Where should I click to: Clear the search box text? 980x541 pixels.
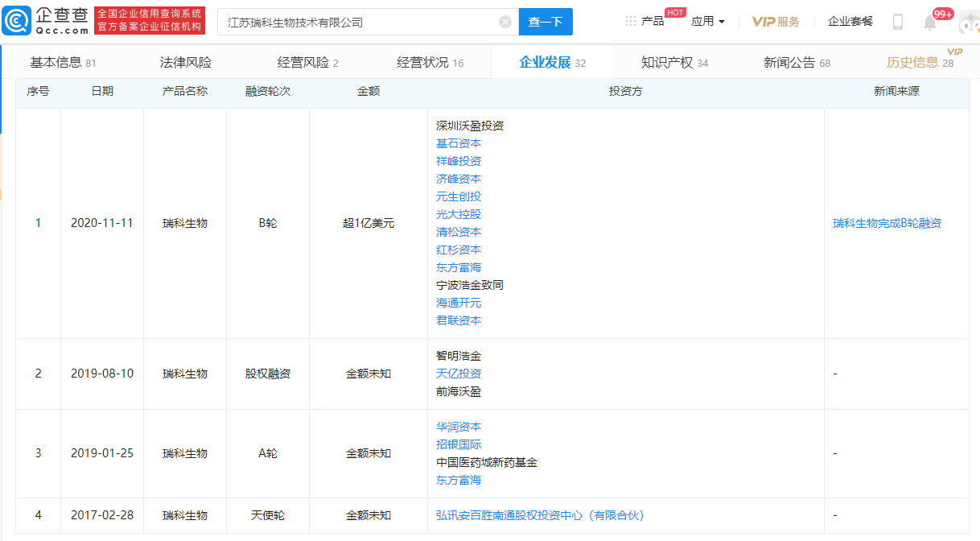505,22
